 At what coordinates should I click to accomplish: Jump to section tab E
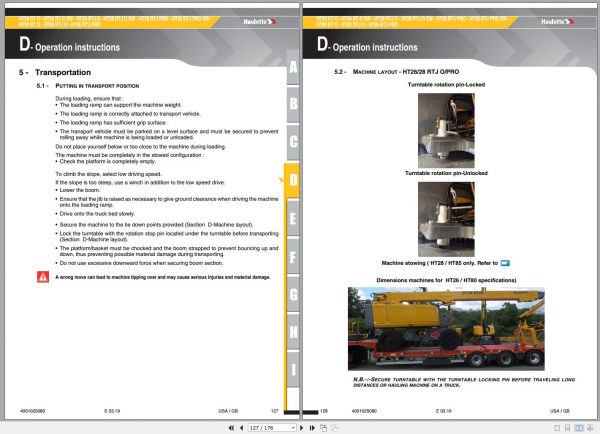292,217
